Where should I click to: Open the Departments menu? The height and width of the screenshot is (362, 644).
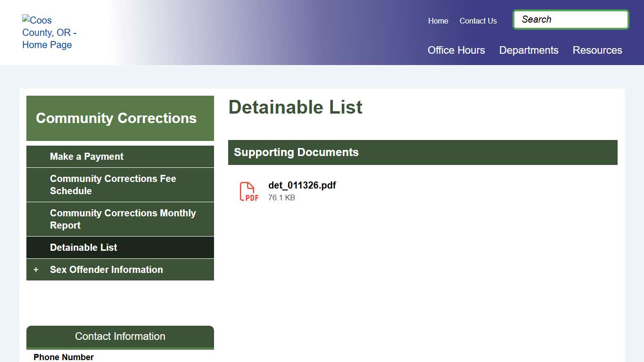pyautogui.click(x=528, y=50)
